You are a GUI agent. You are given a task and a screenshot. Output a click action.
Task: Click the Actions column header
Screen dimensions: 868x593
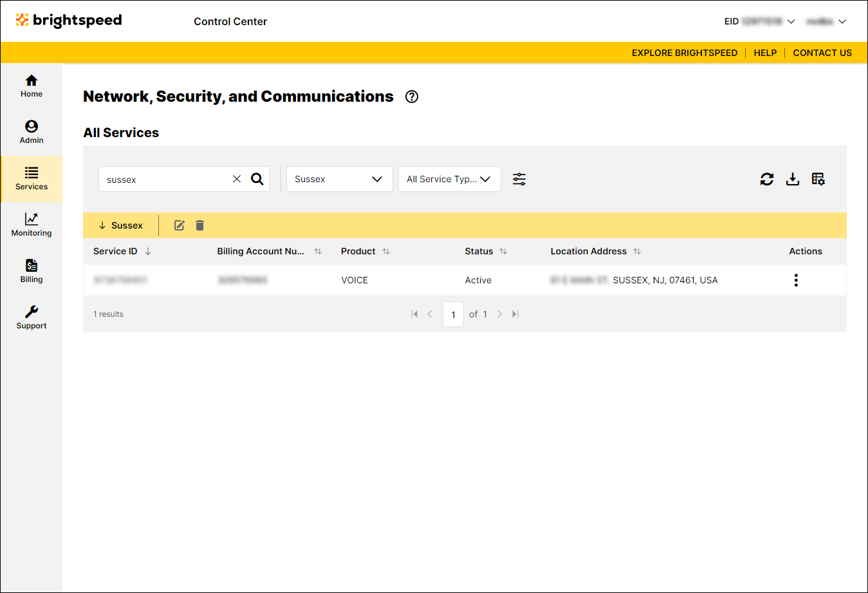[x=806, y=251]
